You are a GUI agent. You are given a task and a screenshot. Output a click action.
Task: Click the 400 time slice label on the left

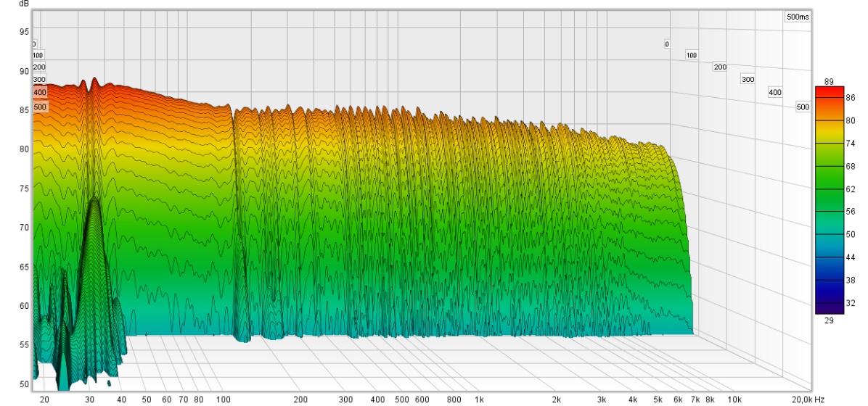[x=40, y=92]
